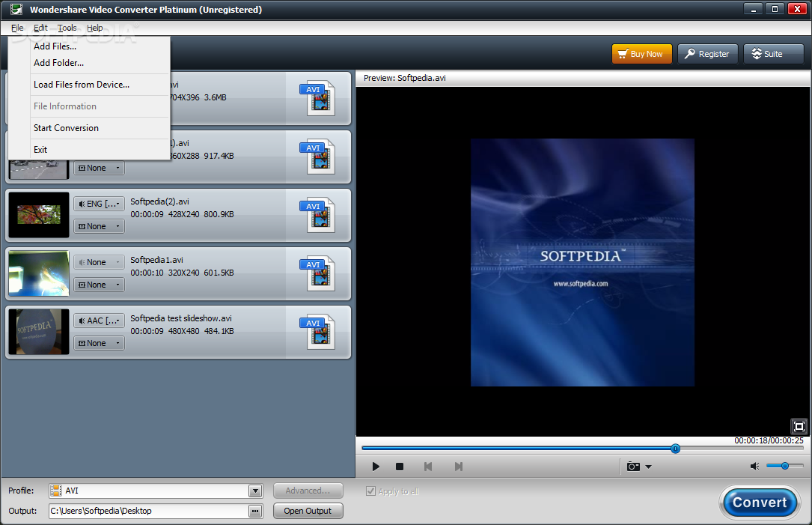Select Softpedia1.avi video thumbnail
The image size is (812, 525).
pyautogui.click(x=39, y=273)
